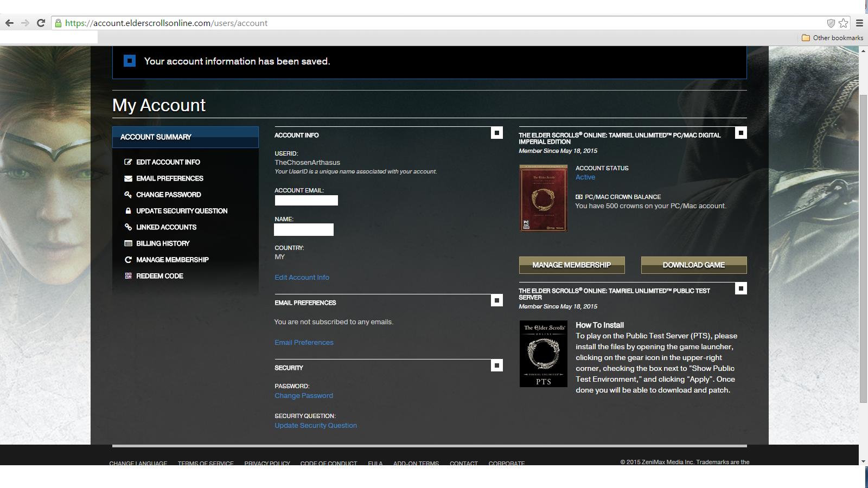This screenshot has height=488, width=868.
Task: Follow the blue Update Security Question link
Action: click(316, 425)
